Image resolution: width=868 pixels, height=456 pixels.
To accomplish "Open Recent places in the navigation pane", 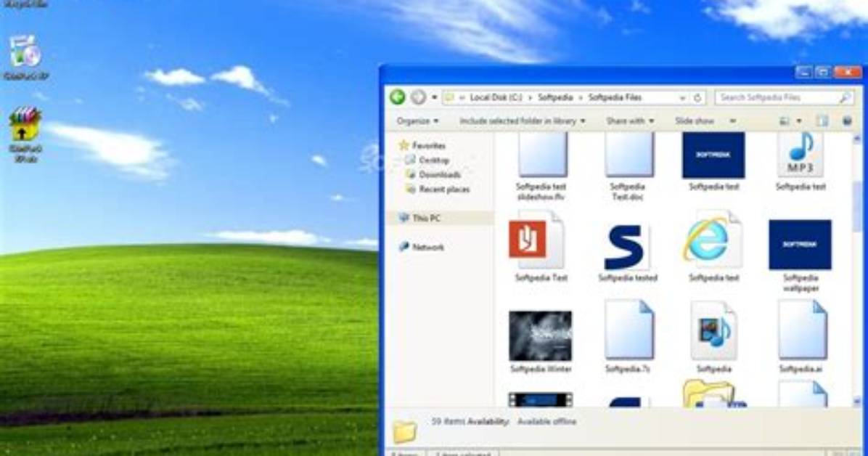I will tap(438, 190).
